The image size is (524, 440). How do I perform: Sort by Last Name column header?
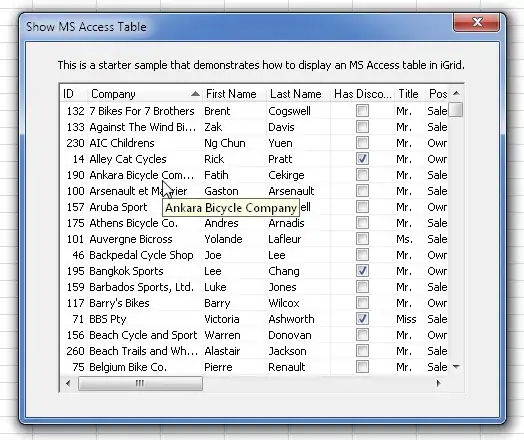tap(298, 94)
